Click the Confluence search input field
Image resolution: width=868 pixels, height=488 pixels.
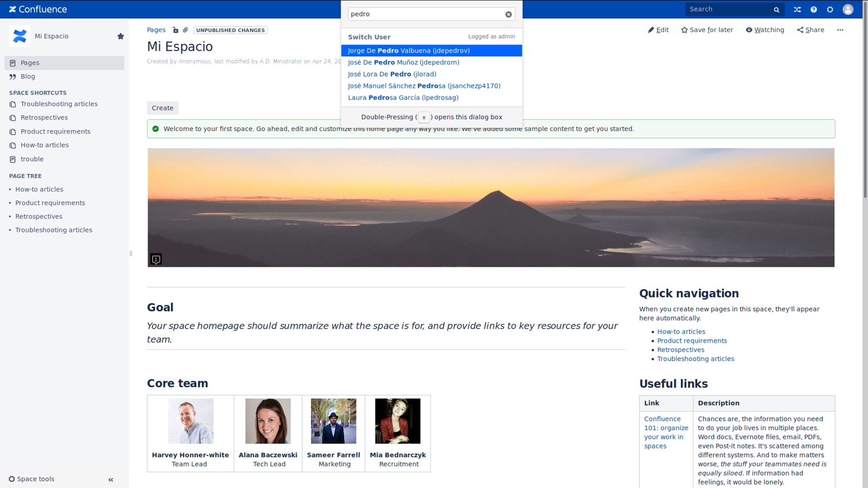click(x=730, y=9)
